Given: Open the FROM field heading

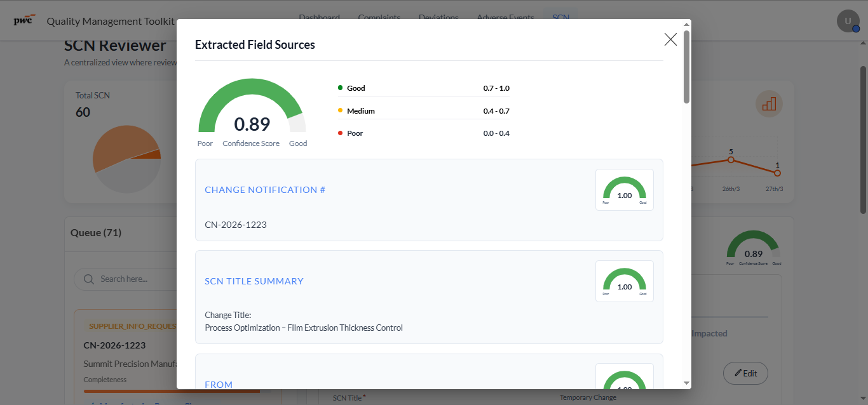Looking at the screenshot, I should (x=219, y=385).
